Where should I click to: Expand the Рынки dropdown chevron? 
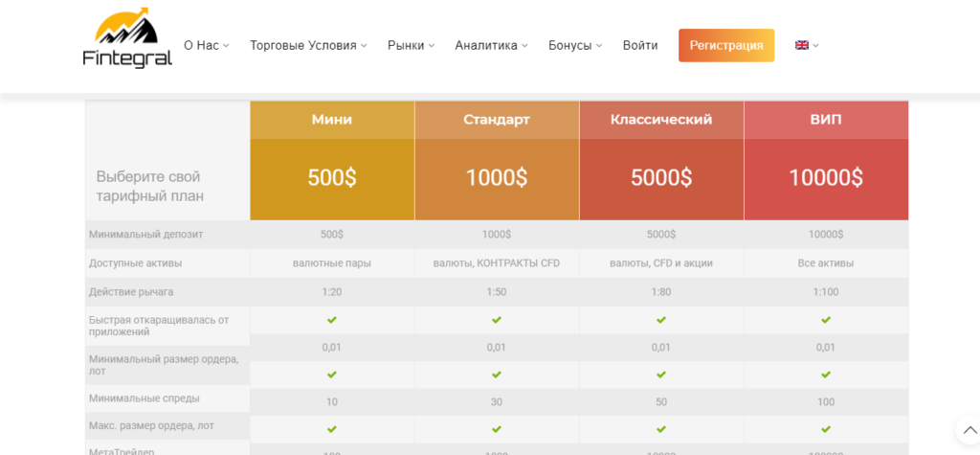(432, 46)
